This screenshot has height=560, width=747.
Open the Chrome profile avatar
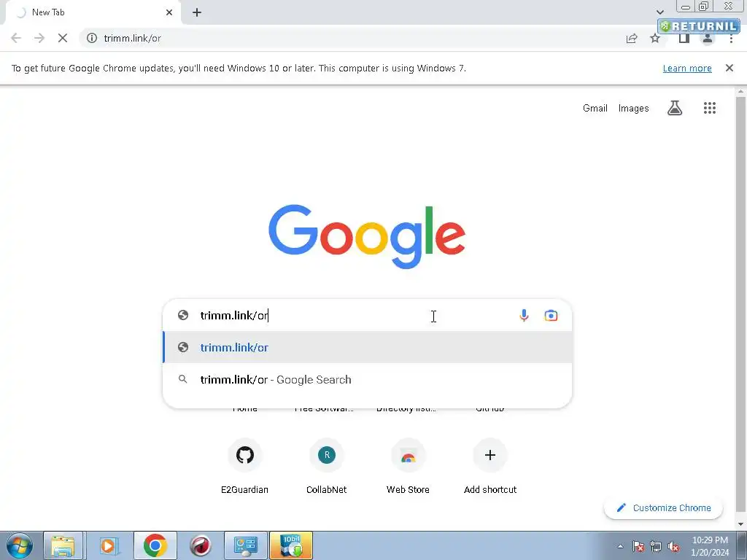[708, 38]
